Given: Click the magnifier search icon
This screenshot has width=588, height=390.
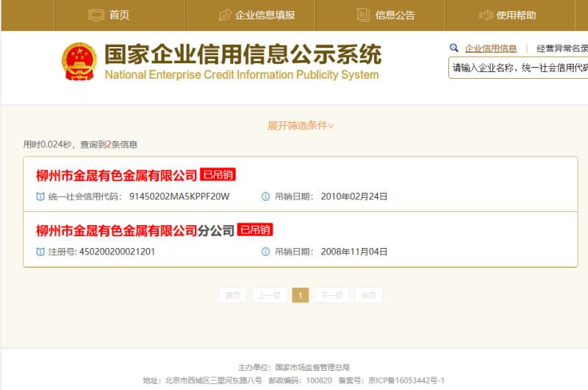Looking at the screenshot, I should point(453,48).
